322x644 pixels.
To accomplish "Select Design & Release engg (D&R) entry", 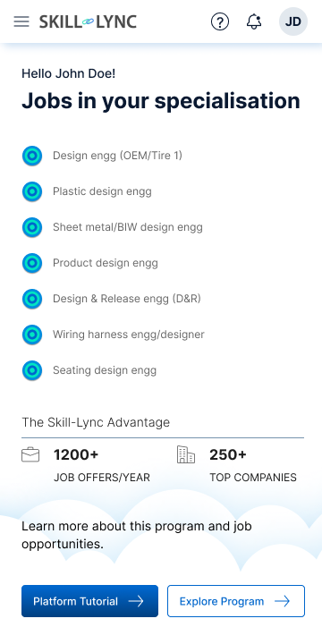I will click(x=127, y=299).
